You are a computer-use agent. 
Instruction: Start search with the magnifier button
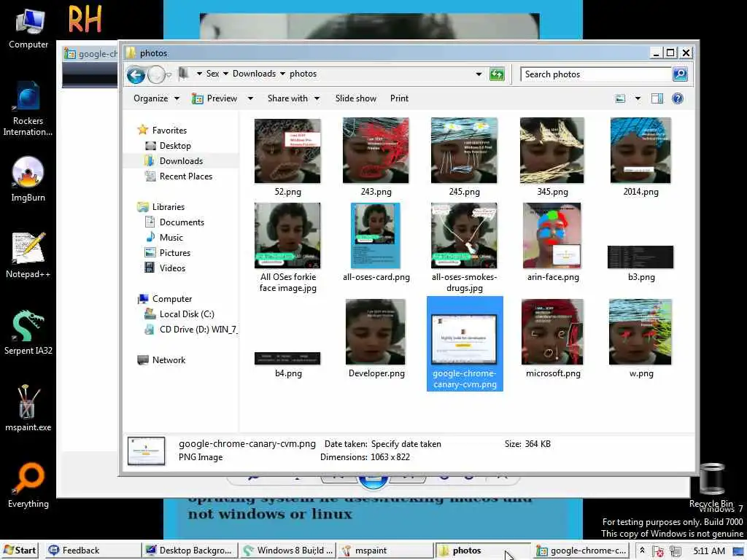[x=680, y=74]
